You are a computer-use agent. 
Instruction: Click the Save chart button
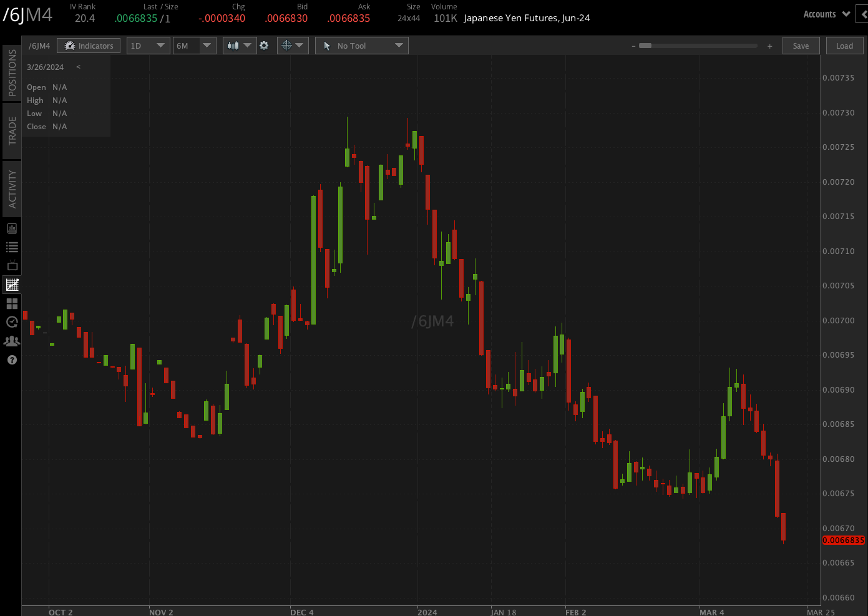point(801,46)
